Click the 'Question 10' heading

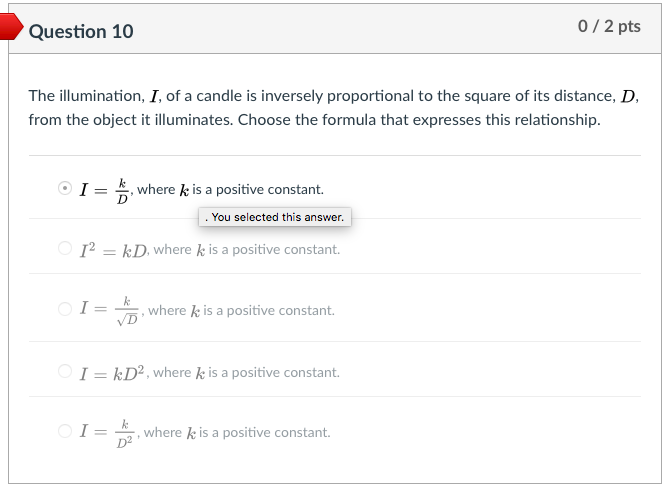pyautogui.click(x=81, y=31)
